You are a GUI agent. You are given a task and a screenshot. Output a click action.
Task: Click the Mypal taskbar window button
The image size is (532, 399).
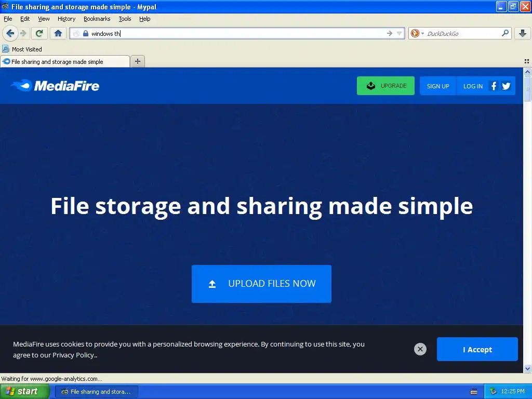pos(96,392)
